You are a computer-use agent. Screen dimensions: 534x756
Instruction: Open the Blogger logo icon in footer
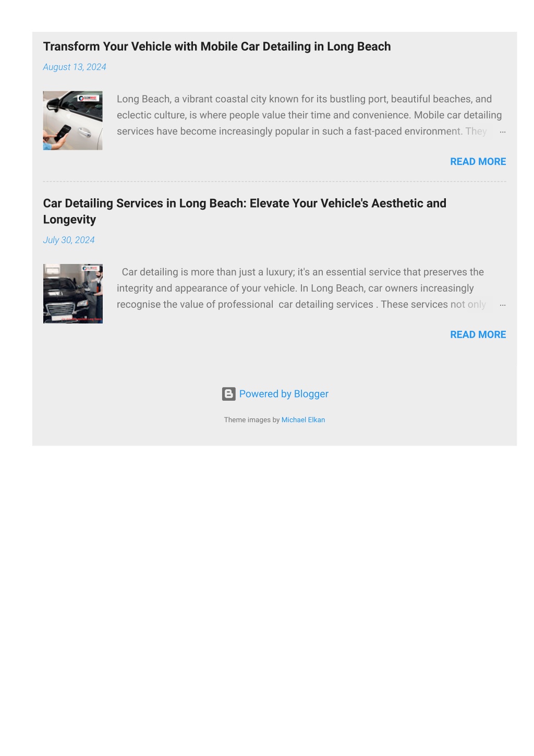point(228,394)
